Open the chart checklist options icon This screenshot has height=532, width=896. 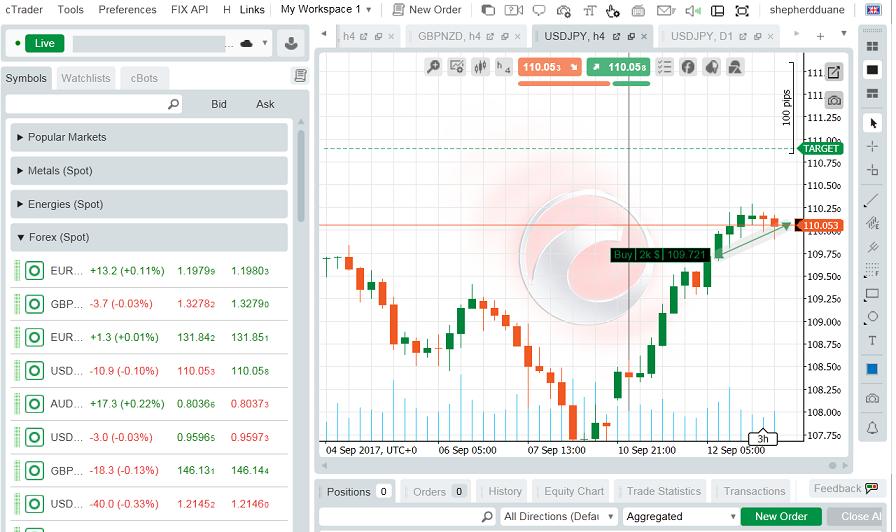pos(664,67)
